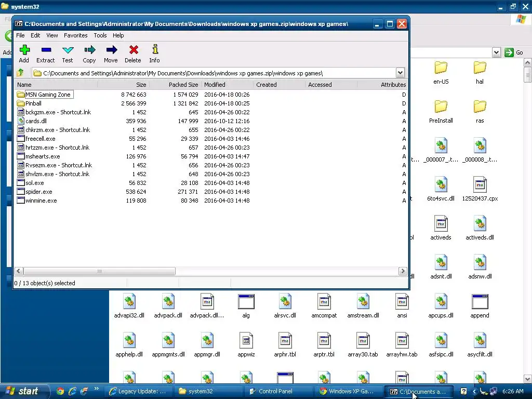This screenshot has height=399, width=532.
Task: Select the en-US folder in system32 window
Action: tap(441, 72)
